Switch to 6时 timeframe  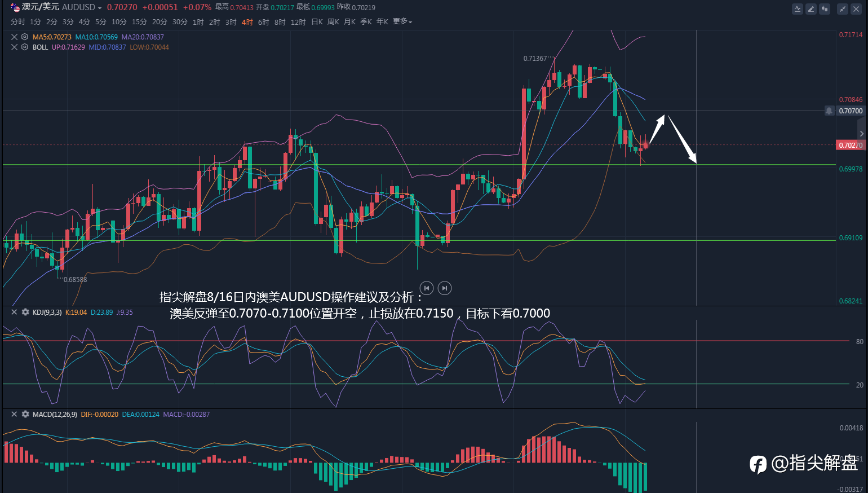pos(264,22)
